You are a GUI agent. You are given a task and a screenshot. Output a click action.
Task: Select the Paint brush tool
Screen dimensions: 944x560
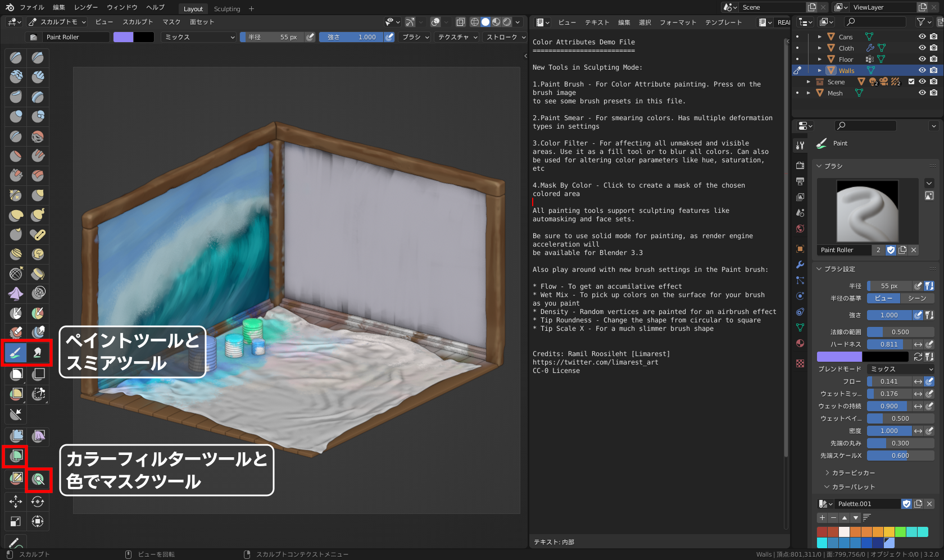(x=16, y=352)
